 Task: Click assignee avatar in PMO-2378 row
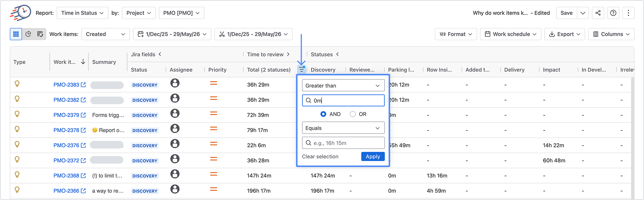pos(175,128)
